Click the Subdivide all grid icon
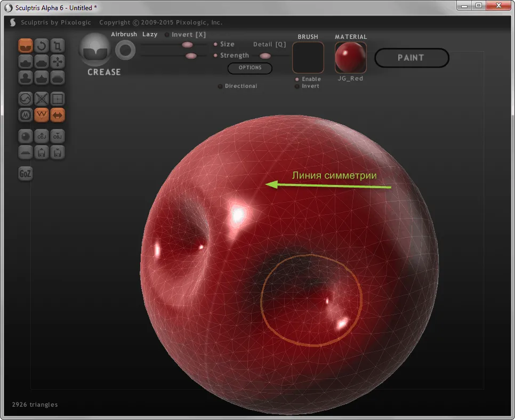Viewport: 515px width, 420px height. (58, 99)
